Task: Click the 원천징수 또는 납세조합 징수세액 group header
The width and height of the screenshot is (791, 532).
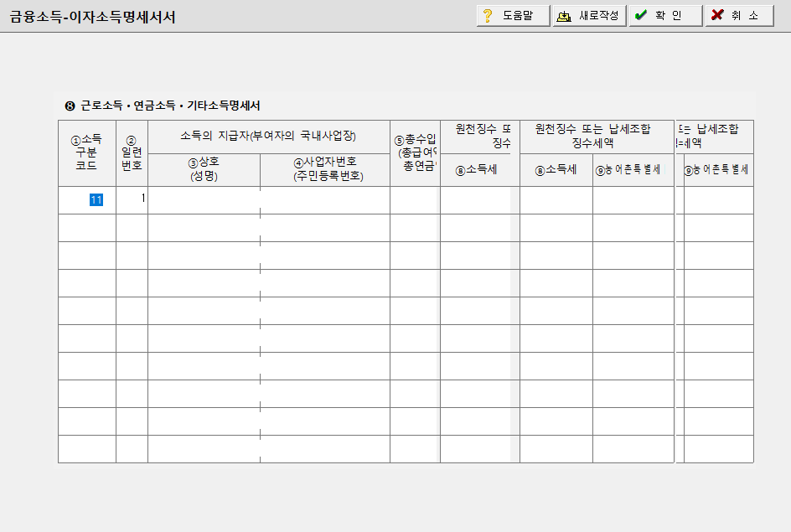Action: click(x=597, y=137)
